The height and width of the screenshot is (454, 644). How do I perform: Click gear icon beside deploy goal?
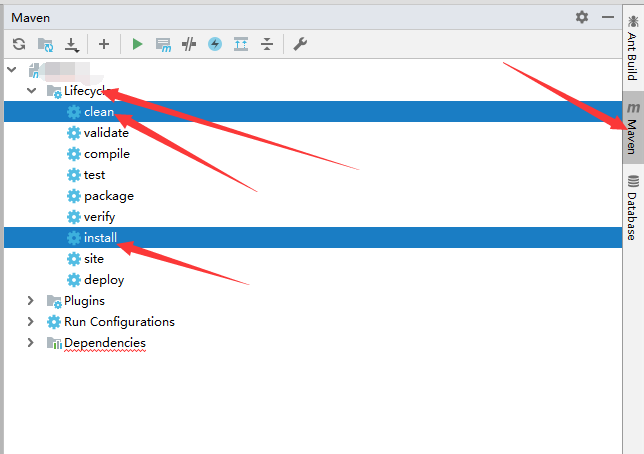click(74, 280)
